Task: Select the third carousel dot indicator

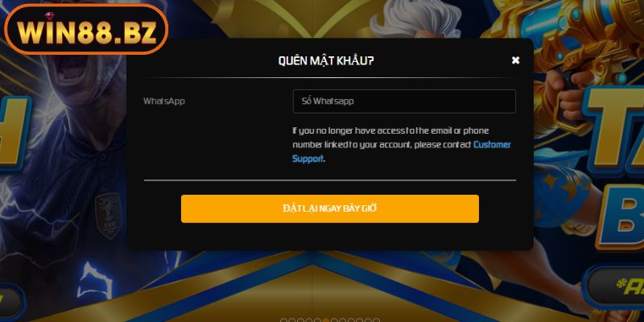Action: 300,320
